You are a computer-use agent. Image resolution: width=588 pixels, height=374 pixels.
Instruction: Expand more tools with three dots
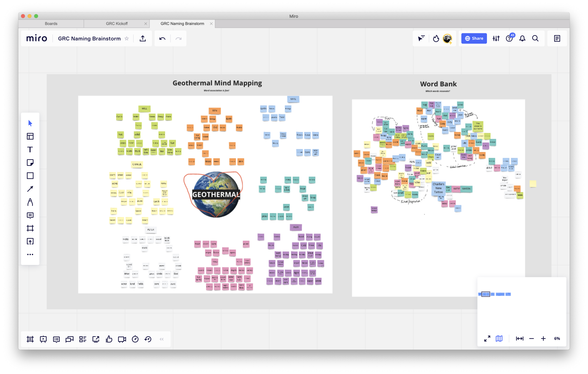coord(30,254)
